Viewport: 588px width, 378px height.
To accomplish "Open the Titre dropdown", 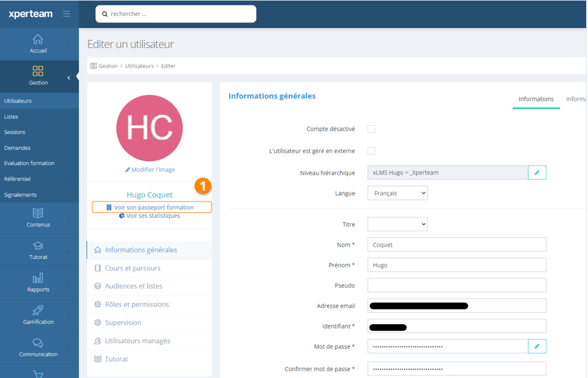I will (x=397, y=224).
